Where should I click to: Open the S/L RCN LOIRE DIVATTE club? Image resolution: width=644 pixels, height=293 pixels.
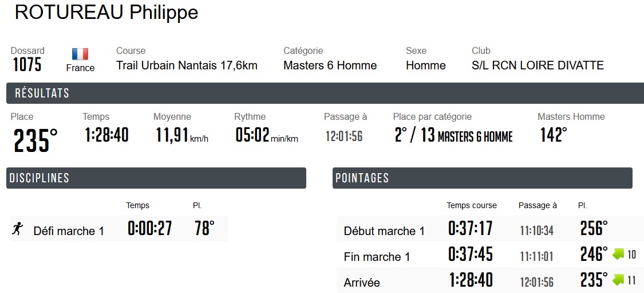[x=538, y=65]
